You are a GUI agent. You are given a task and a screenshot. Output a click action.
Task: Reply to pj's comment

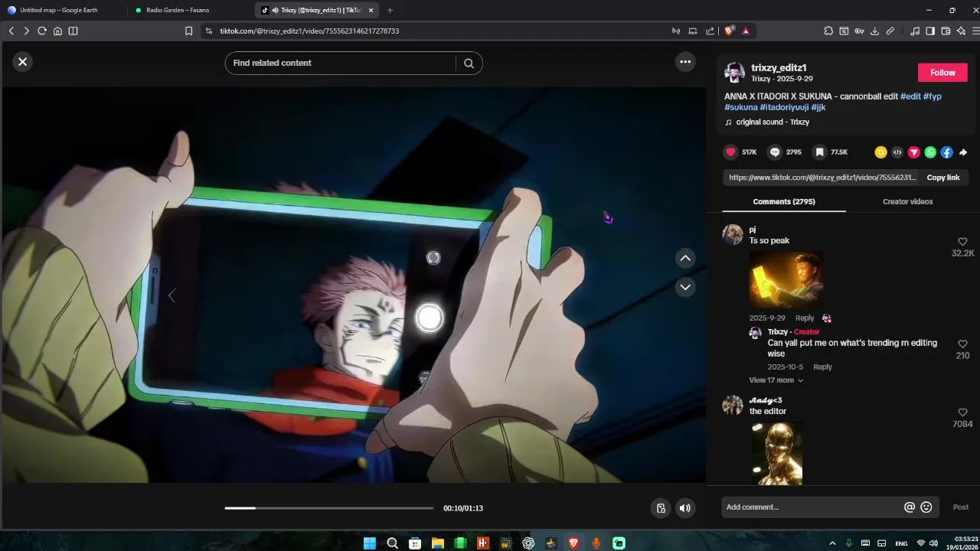pyautogui.click(x=805, y=318)
